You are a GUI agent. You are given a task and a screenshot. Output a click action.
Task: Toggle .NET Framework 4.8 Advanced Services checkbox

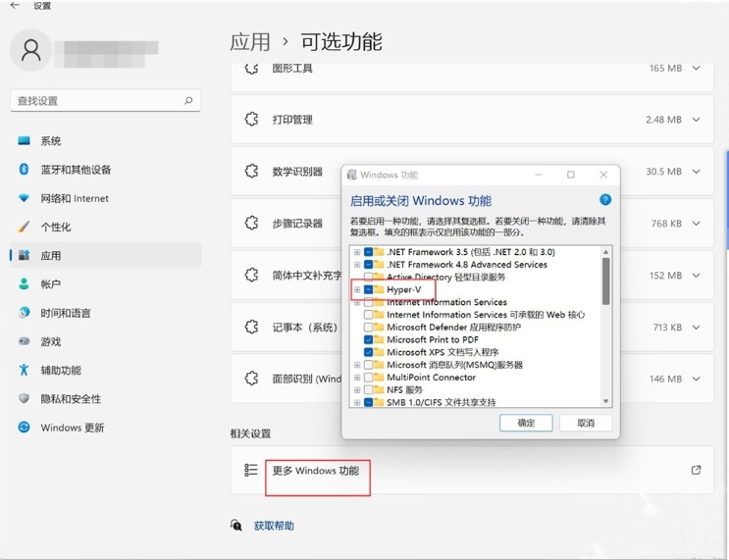tap(369, 265)
